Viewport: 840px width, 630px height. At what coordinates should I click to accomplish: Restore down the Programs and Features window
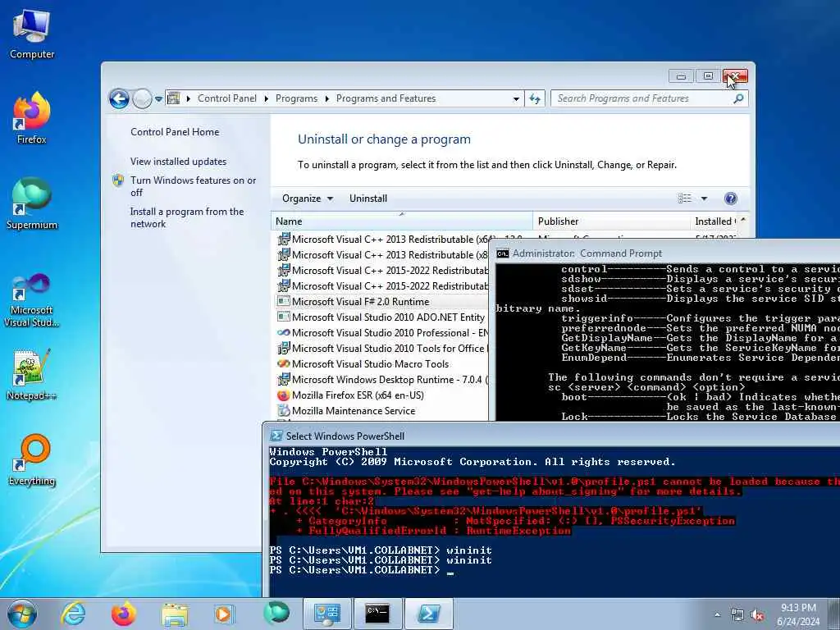point(708,76)
